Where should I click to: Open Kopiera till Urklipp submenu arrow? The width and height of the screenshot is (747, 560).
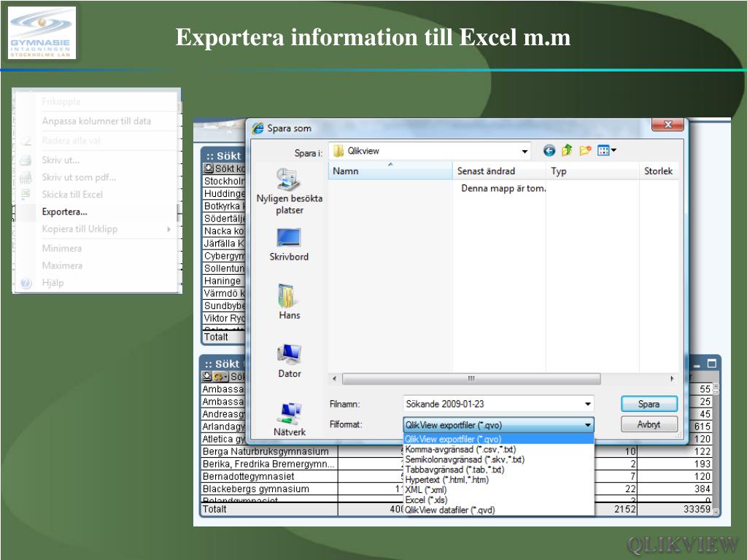tap(169, 229)
